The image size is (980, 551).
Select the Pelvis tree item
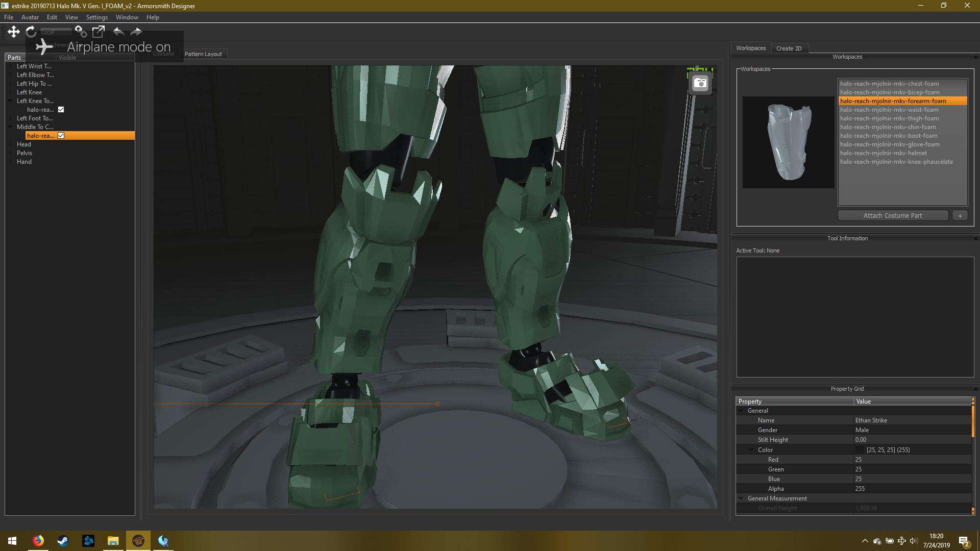24,153
